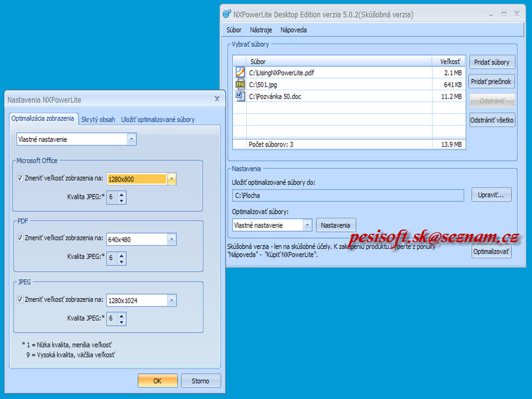
Task: Click the JPG file icon for 501.jpg
Action: [x=240, y=84]
